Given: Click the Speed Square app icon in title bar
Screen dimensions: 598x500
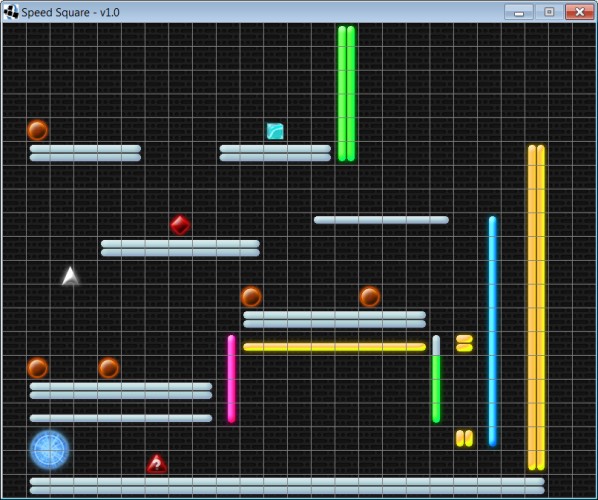Looking at the screenshot, I should [x=11, y=12].
